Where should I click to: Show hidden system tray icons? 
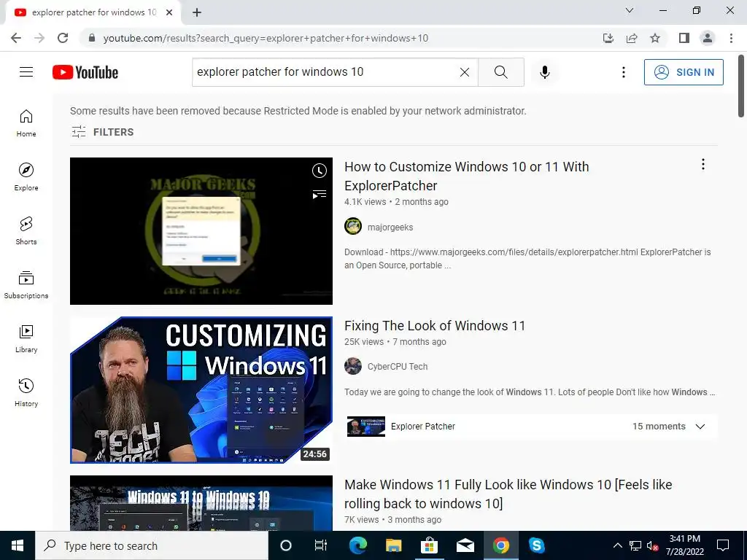point(617,545)
